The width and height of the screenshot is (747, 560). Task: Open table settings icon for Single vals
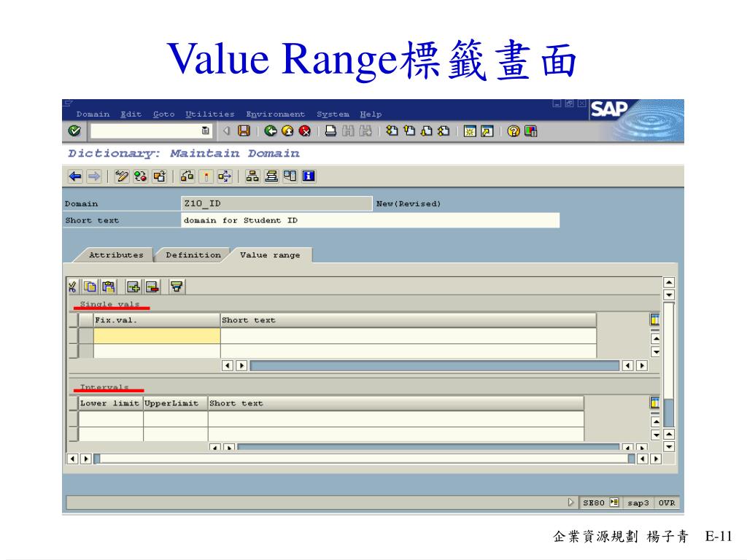click(655, 319)
